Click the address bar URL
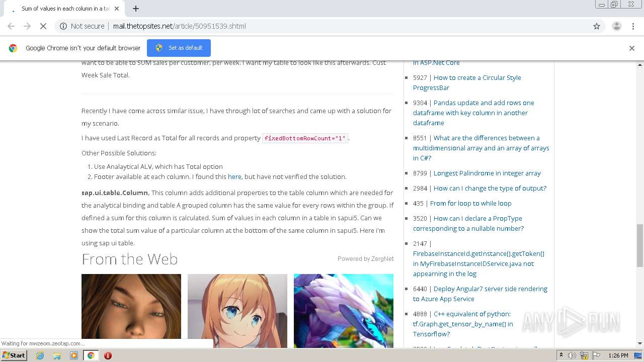This screenshot has width=644, height=362. click(180, 26)
